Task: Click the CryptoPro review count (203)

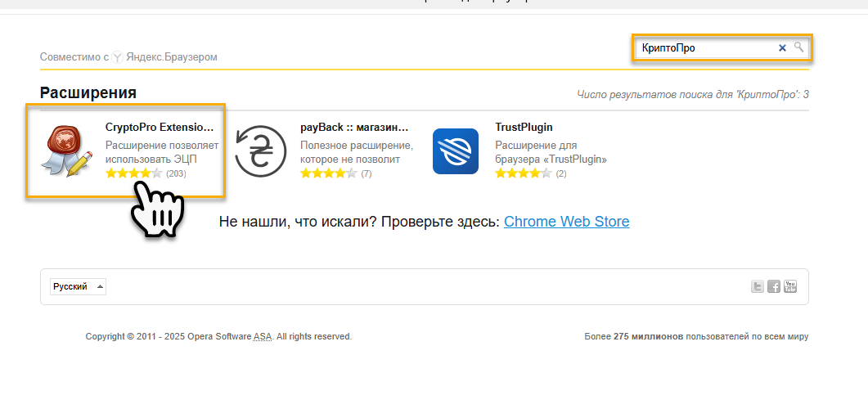Action: 176,173
